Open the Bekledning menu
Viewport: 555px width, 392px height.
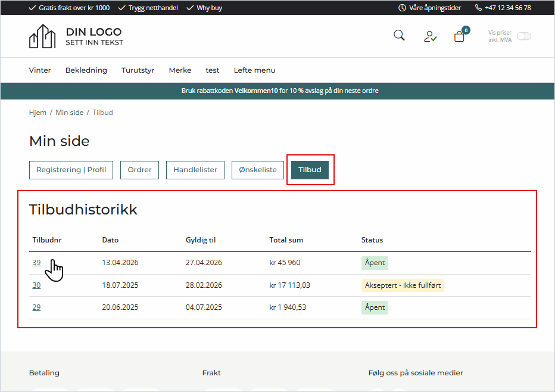click(x=86, y=70)
